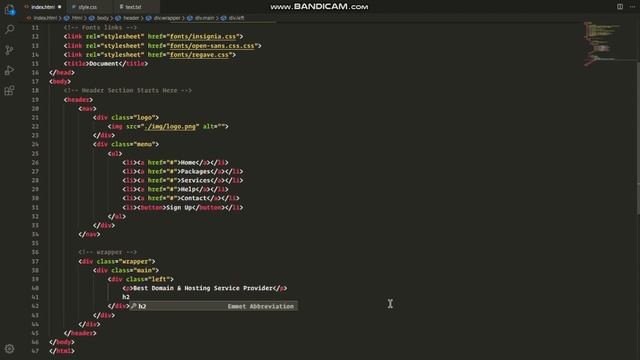Open the Manage settings gear
Viewport: 640px width, 360px height.
click(9, 349)
